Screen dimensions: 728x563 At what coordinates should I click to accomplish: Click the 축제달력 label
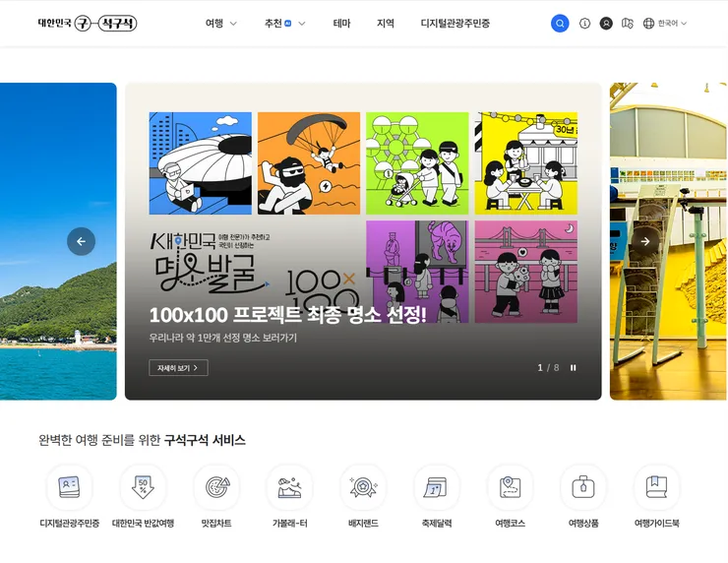coord(437,523)
